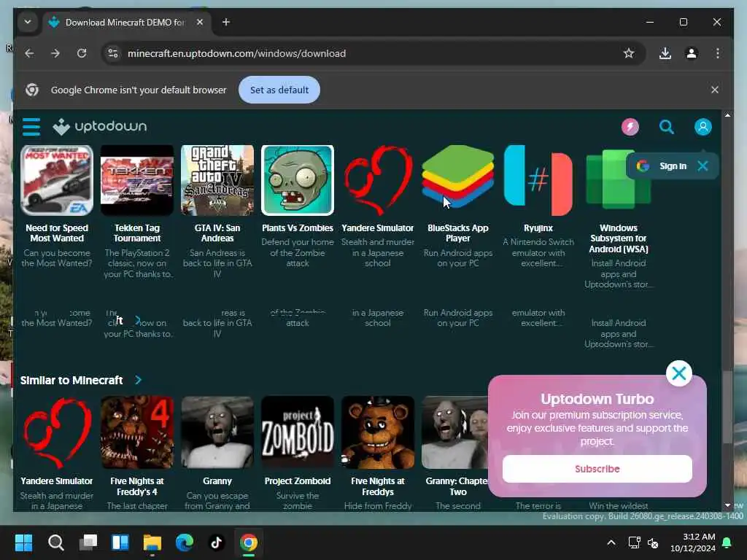Open Yandere Simulator heart icon in top row

378,181
